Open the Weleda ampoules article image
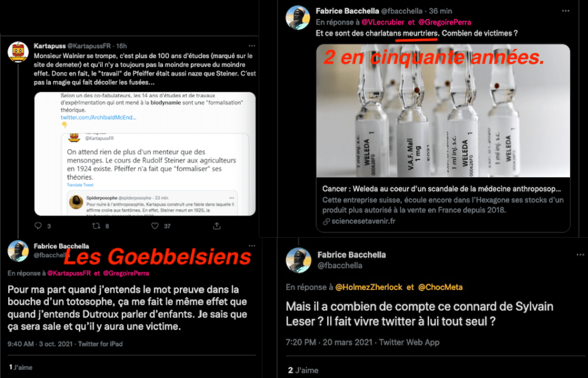This screenshot has width=588, height=378. tap(443, 110)
